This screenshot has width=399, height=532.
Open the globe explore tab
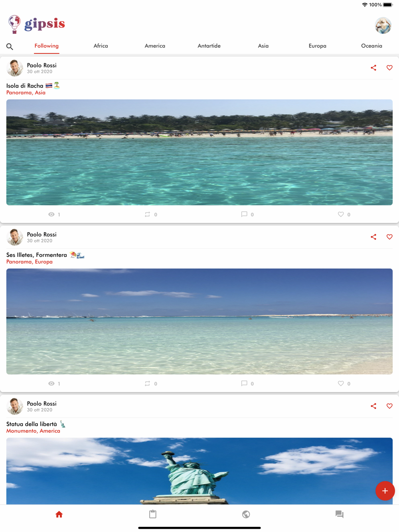click(x=246, y=514)
